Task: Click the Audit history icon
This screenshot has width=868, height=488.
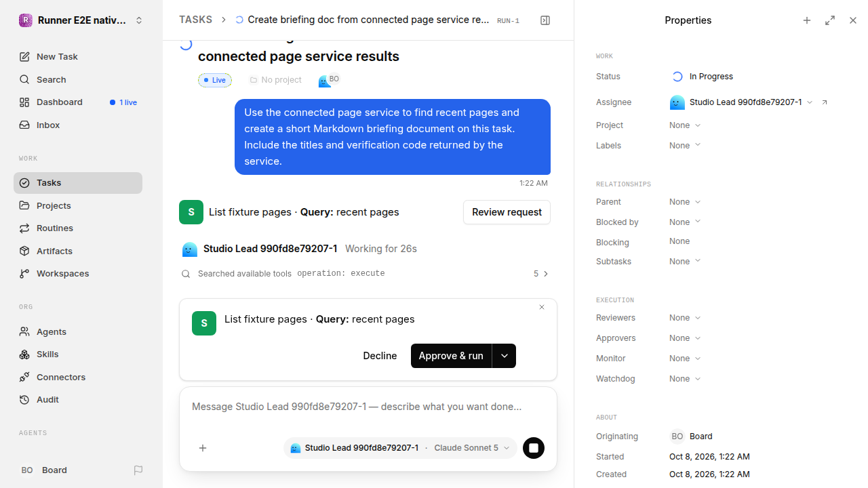Action: (x=24, y=400)
